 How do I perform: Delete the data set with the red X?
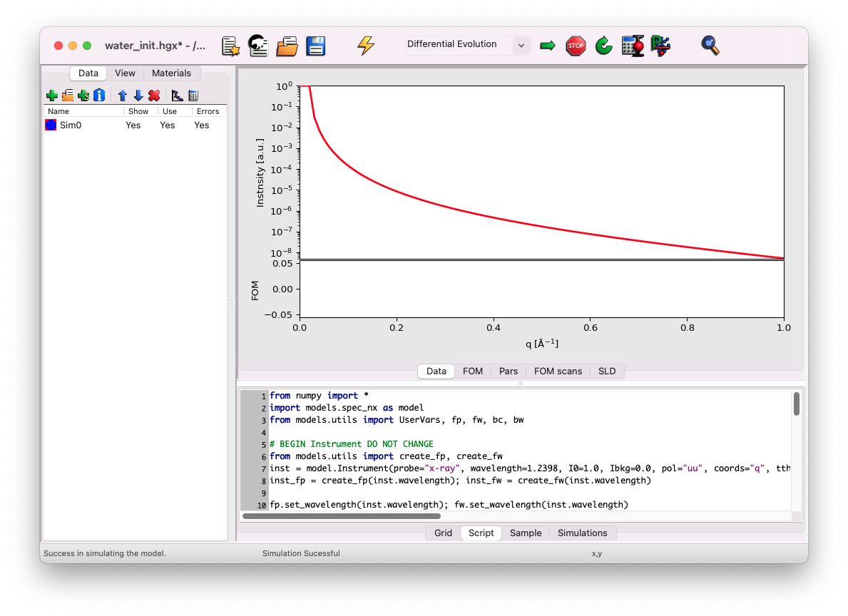154,96
